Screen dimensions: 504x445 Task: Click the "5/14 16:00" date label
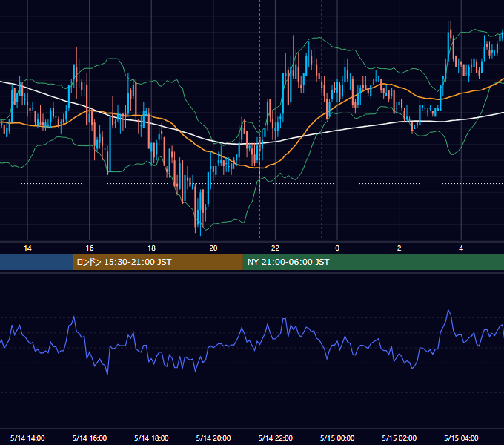point(90,438)
